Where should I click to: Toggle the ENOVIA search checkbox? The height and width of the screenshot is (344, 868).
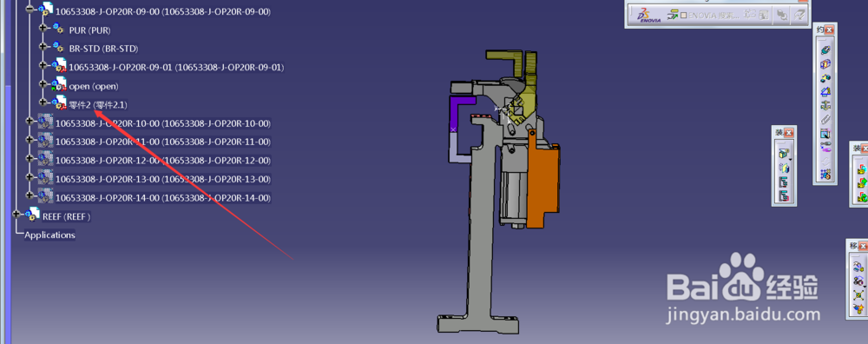click(x=684, y=16)
